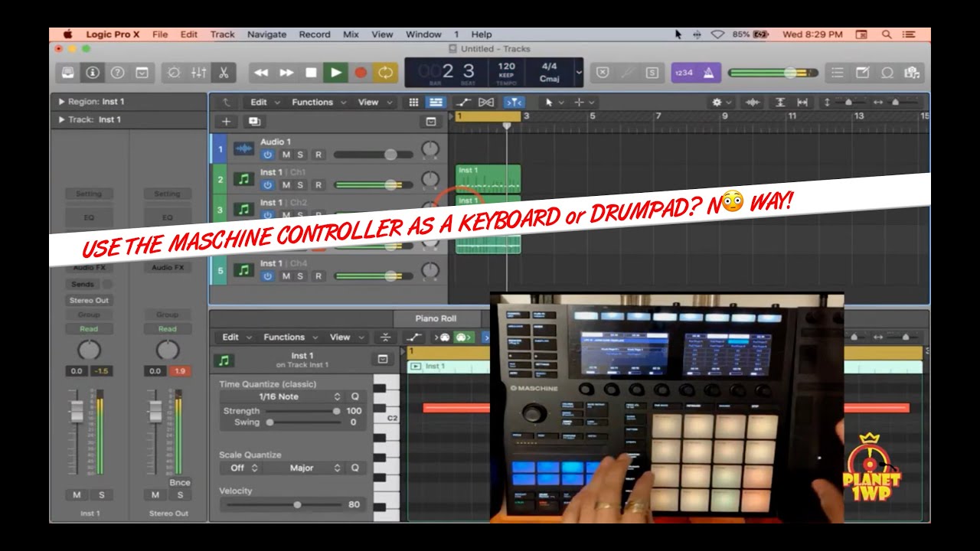The width and height of the screenshot is (980, 551).
Task: Enable grid view in Tracks toolbar
Action: click(413, 102)
